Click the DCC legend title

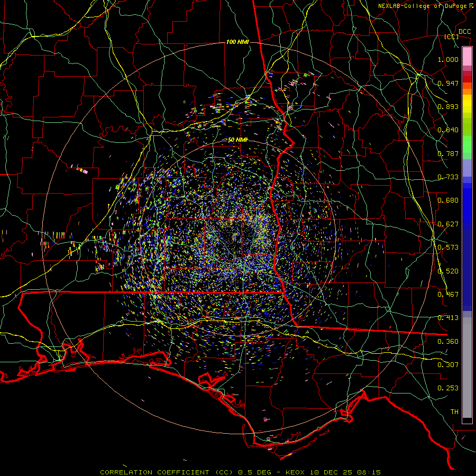point(464,32)
